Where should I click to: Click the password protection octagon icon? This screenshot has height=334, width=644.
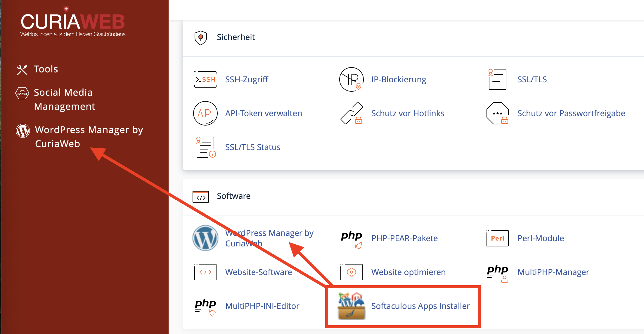tap(497, 113)
